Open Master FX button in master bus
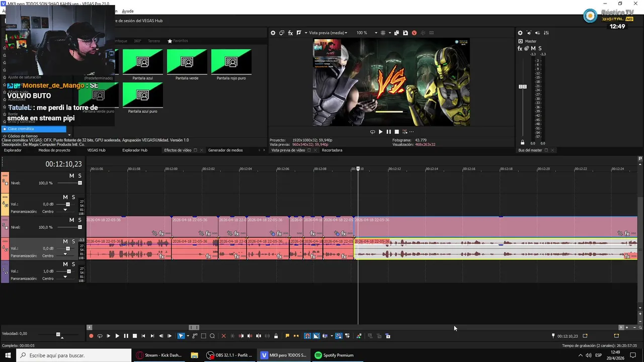 click(520, 48)
